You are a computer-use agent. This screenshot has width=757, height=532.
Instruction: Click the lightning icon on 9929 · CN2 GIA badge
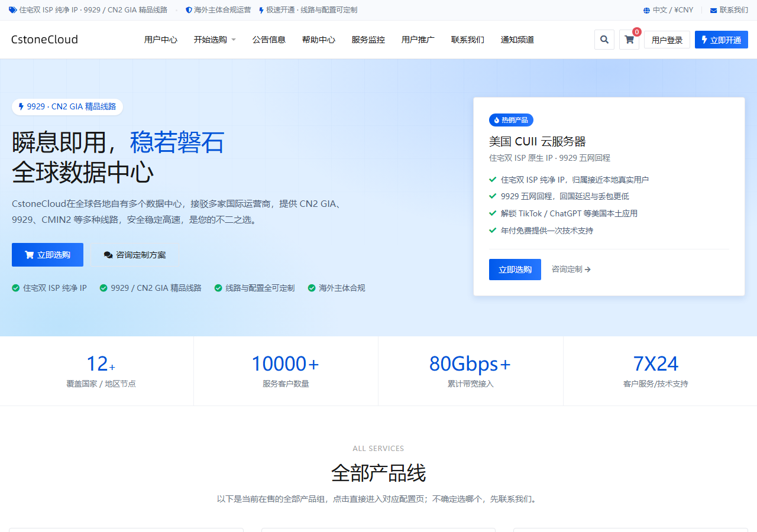(21, 107)
